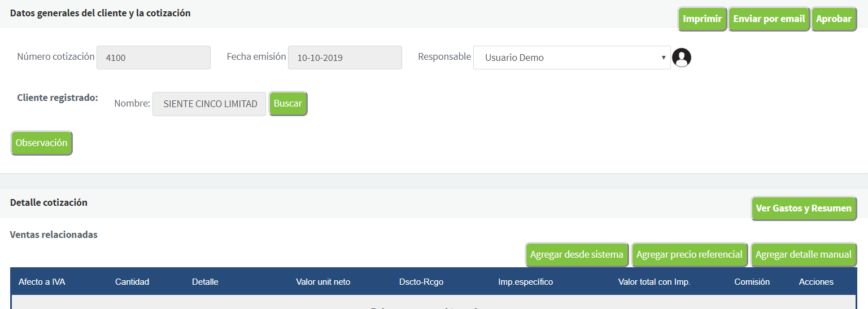Select the Valor unit neto column header
Viewport: 868px width, 309px height.
[x=323, y=282]
